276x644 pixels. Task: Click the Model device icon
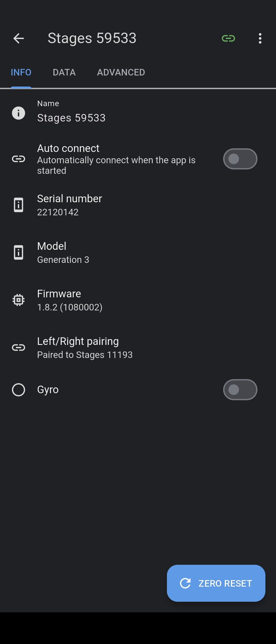coord(19,253)
